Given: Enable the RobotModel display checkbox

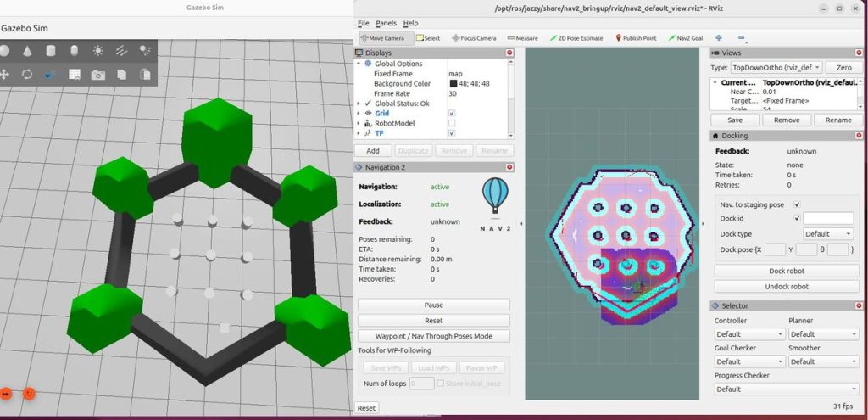Looking at the screenshot, I should tap(452, 123).
